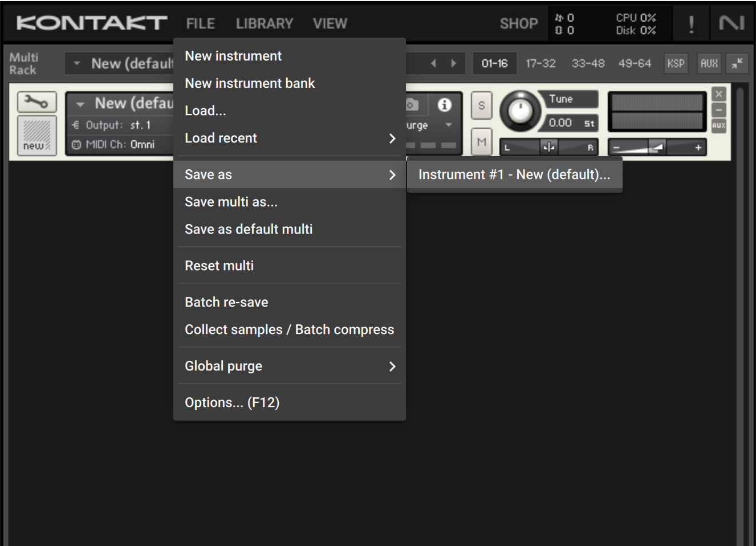Click the pan center marker icon
The image size is (756, 546).
549,148
